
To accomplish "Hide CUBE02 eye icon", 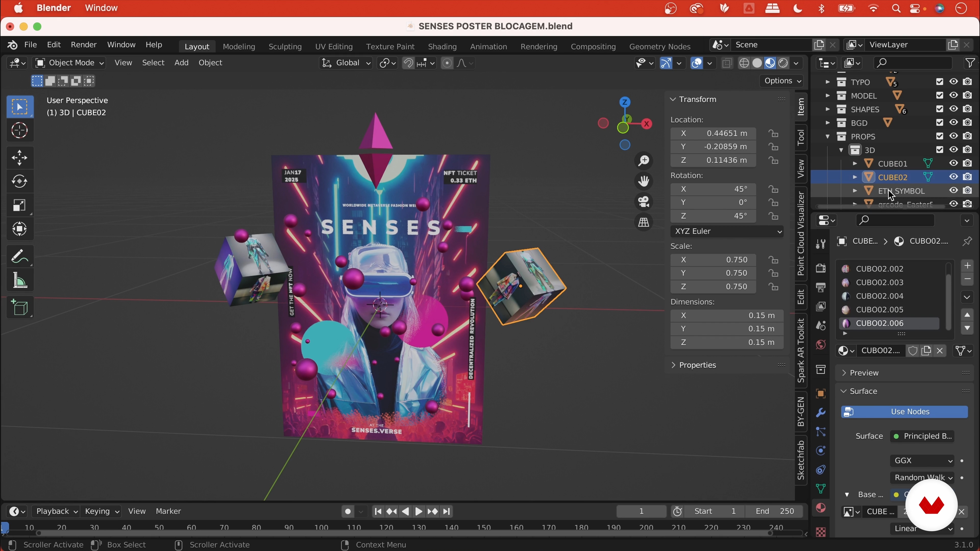I will [x=953, y=177].
